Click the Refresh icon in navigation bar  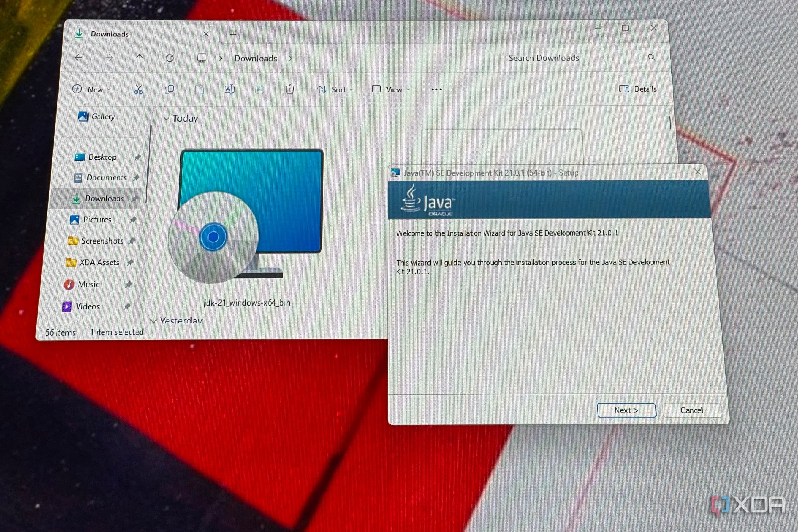coord(170,58)
